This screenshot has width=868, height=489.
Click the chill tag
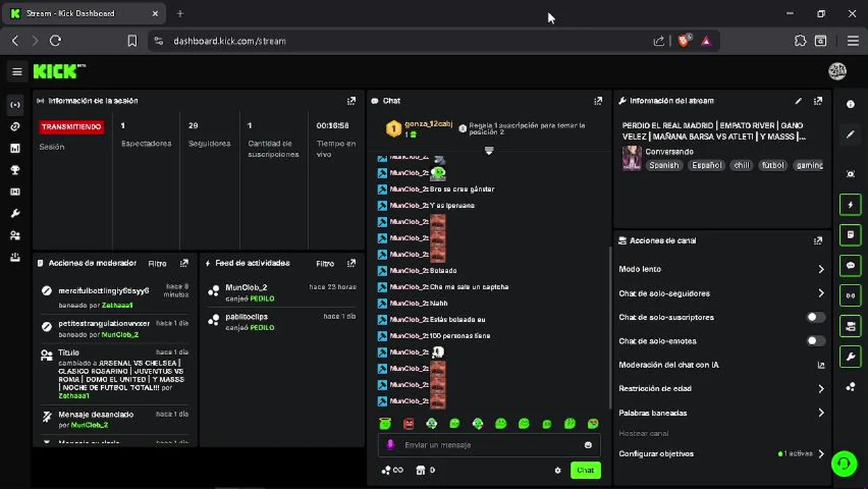click(742, 165)
